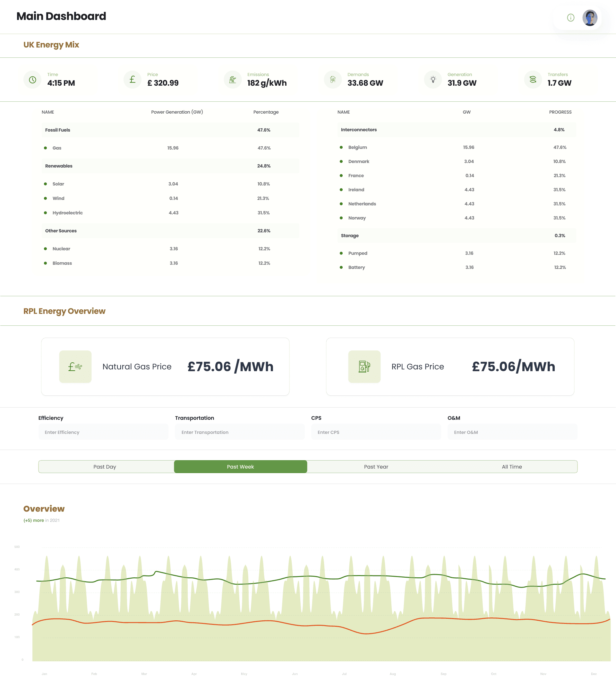The width and height of the screenshot is (616, 690).
Task: Click the 182 g/kWh emissions value
Action: click(x=267, y=83)
